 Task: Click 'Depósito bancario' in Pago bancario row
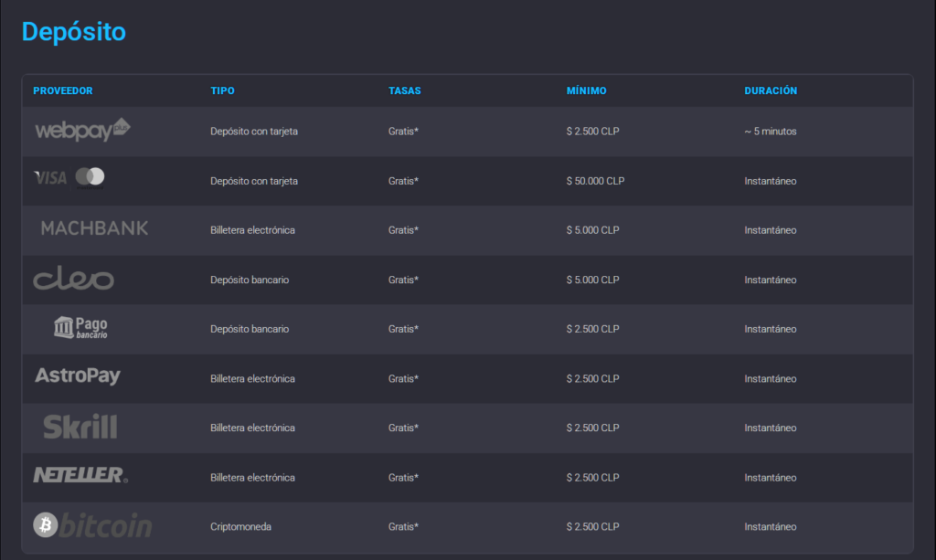[250, 329]
